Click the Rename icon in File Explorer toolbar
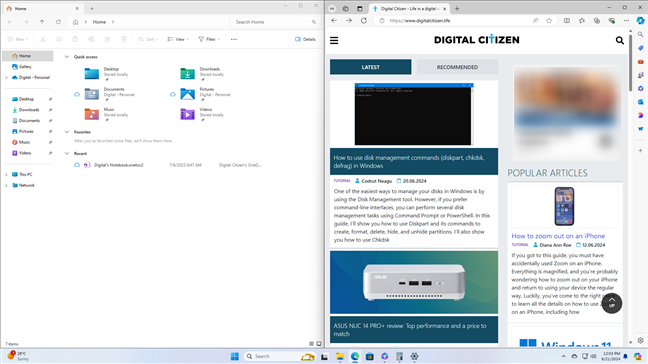Viewport: 648px width, 364px height. [91, 39]
